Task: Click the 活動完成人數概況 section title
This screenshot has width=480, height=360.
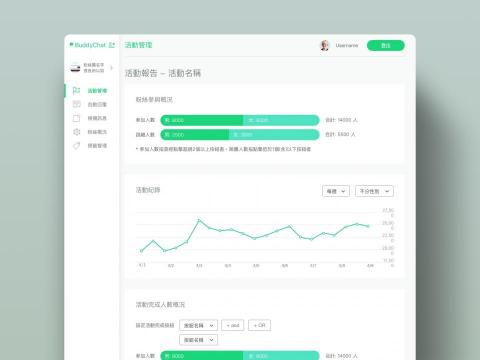Action: [160, 304]
